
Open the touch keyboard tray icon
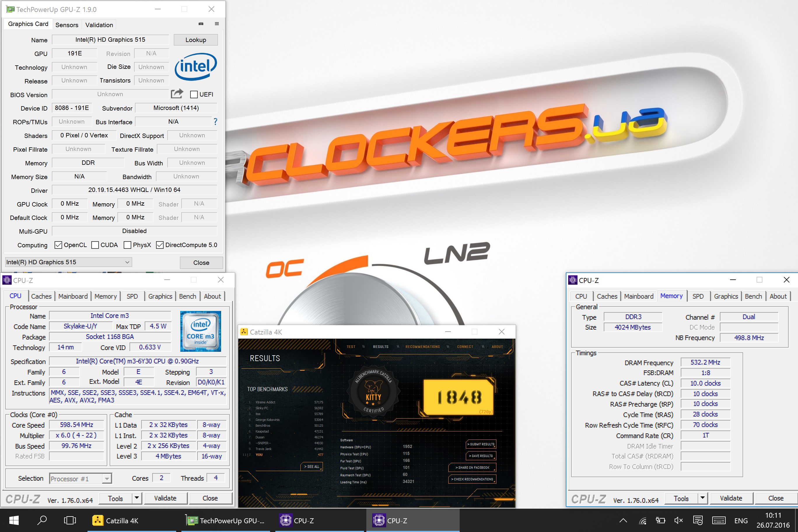point(719,520)
